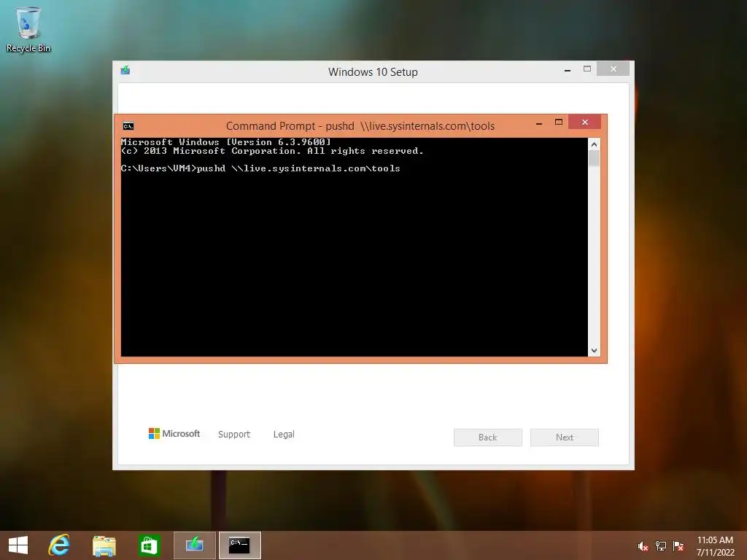Minimize the Command Prompt window
Screen dimensions: 747x560
539,122
